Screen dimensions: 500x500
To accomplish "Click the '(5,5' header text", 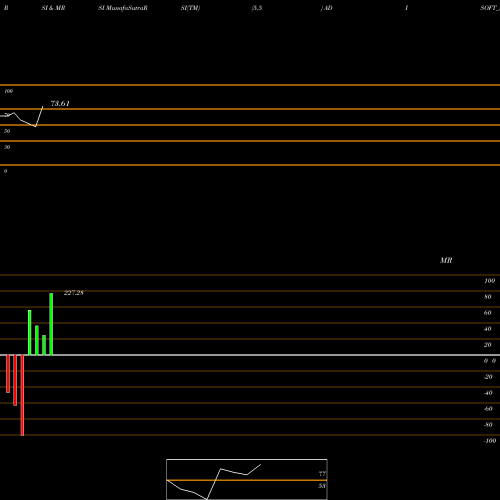I will click(257, 8).
